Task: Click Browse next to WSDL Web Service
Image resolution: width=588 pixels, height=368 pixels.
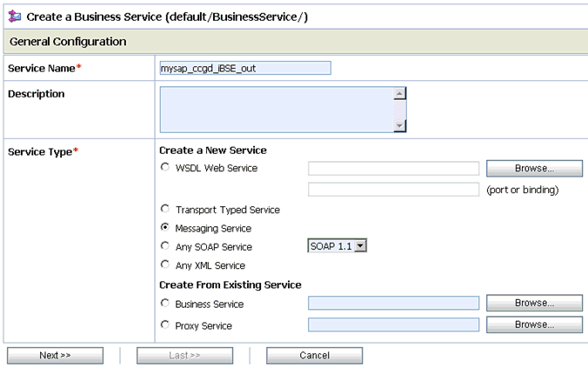Action: tap(534, 169)
